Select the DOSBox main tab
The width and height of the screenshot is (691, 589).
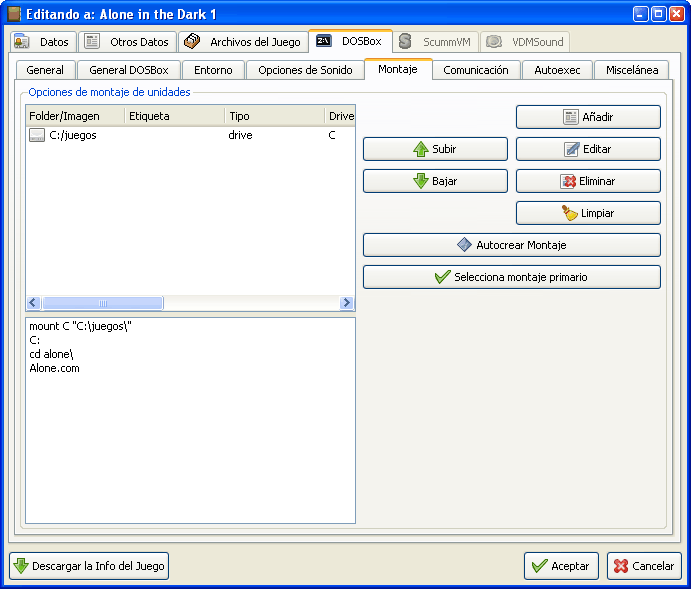click(350, 41)
